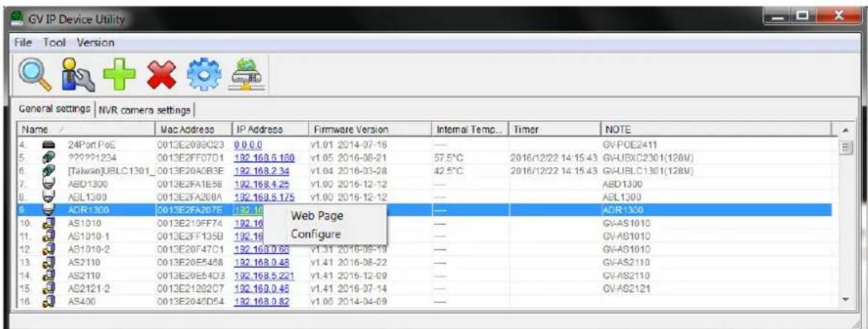Open the Tool menu

[53, 42]
